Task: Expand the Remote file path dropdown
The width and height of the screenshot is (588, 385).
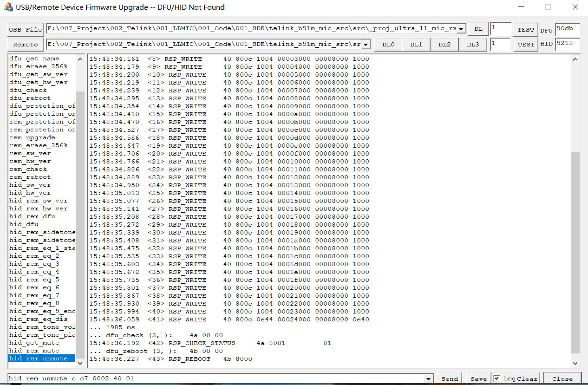Action: (366, 45)
